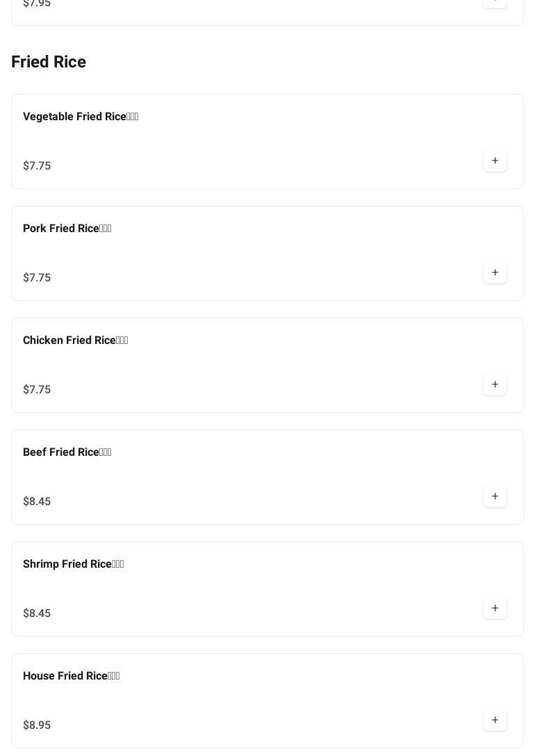The width and height of the screenshot is (535, 756).
Task: Open the Beef Fried Rice item title
Action: coord(67,452)
